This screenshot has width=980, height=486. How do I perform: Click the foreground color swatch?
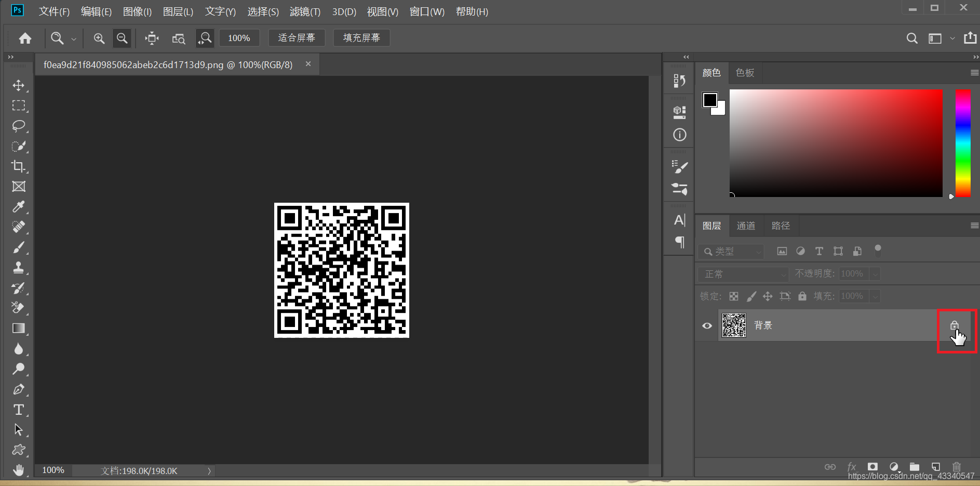(709, 99)
